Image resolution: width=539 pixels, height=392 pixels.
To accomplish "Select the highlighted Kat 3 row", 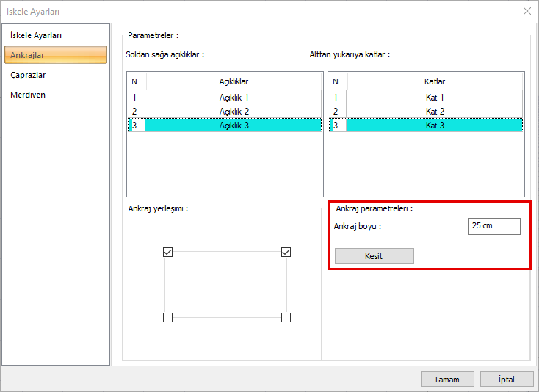I will click(434, 126).
